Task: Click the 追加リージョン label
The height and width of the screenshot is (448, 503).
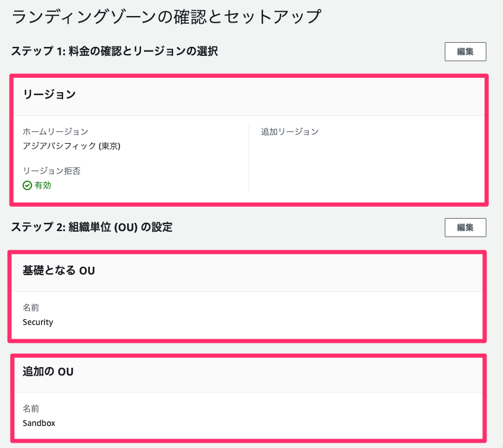Action: [x=290, y=131]
